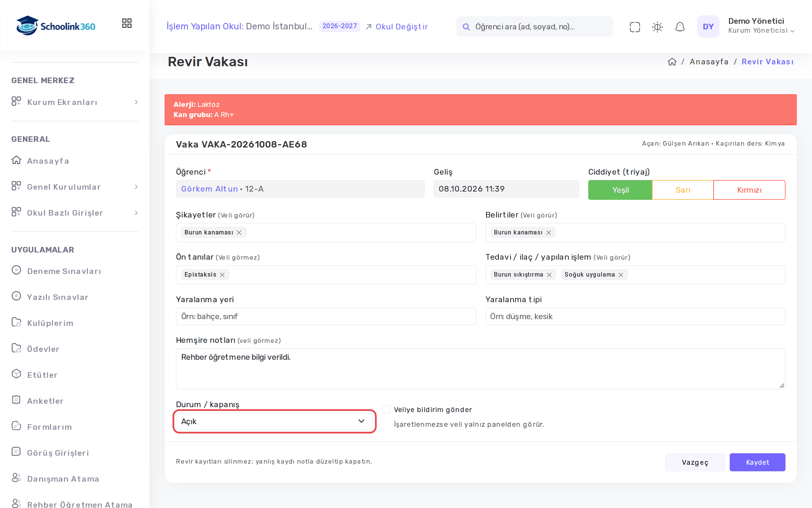Image resolution: width=812 pixels, height=508 pixels.
Task: Open notifications bell
Action: point(680,27)
